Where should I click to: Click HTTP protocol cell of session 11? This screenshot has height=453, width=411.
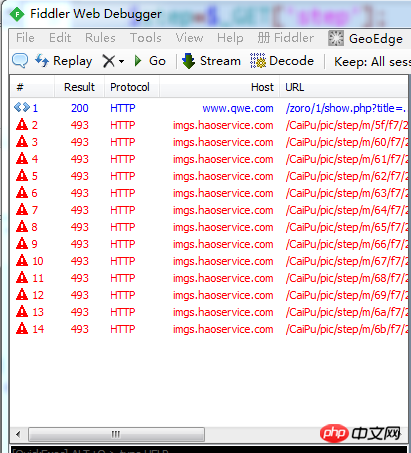(x=123, y=278)
